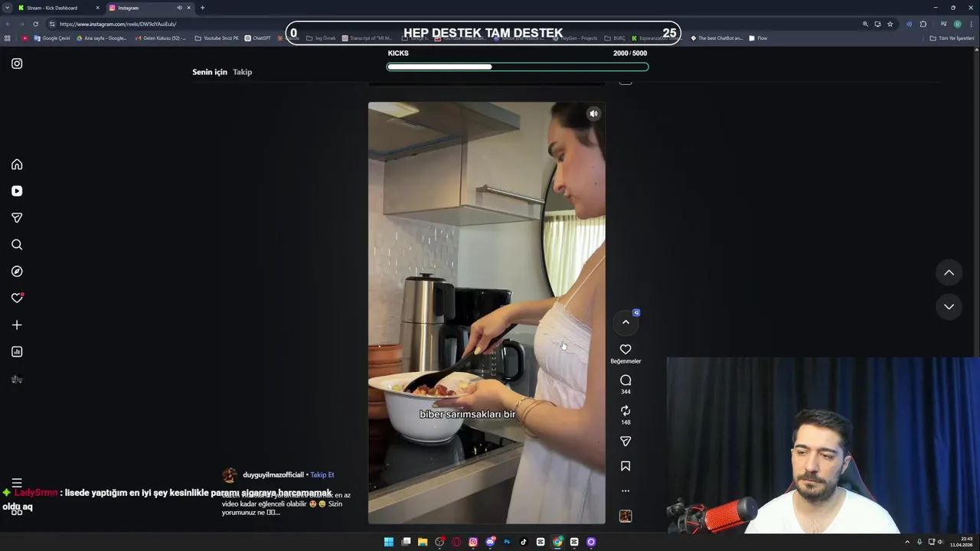Viewport: 980px width, 551px height.
Task: Open duyguyilmazofficiall avatar picture
Action: [230, 475]
